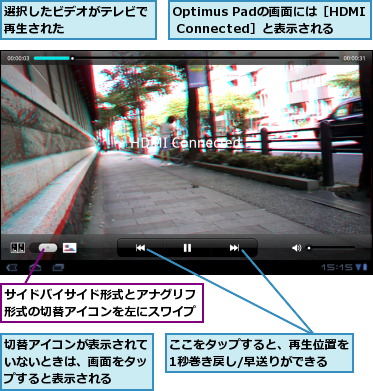Open the recent apps icon

(x=58, y=267)
